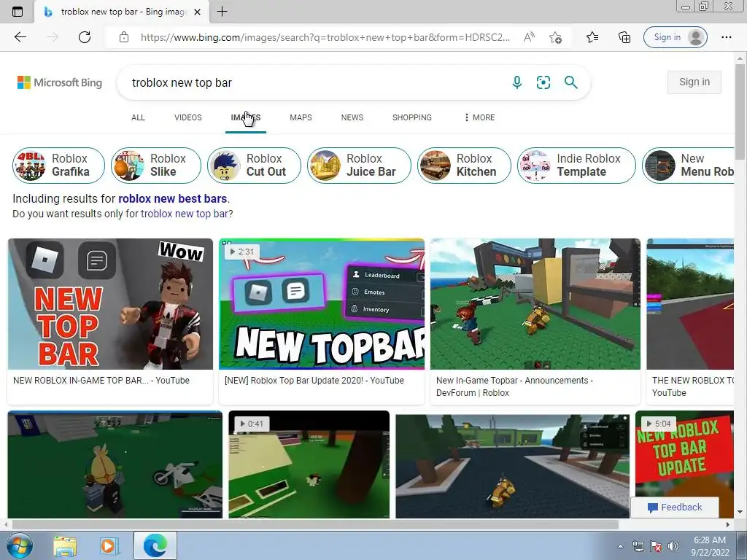Open File Explorer from taskbar
The width and height of the screenshot is (747, 560).
tap(65, 545)
